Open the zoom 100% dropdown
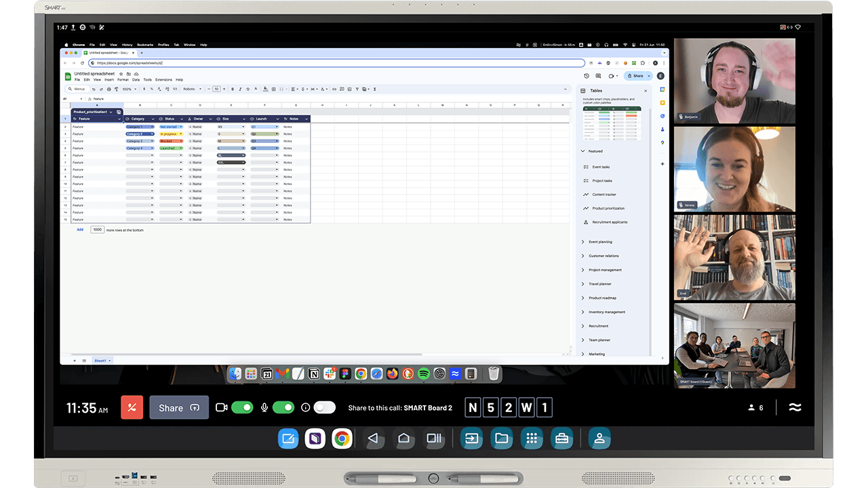This screenshot has width=868, height=488. point(130,89)
